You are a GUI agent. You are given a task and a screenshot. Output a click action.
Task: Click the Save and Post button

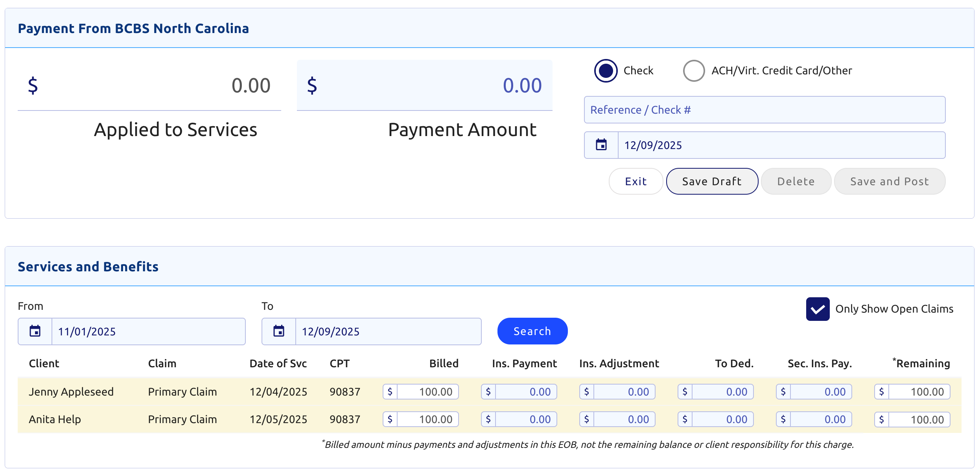coord(889,181)
